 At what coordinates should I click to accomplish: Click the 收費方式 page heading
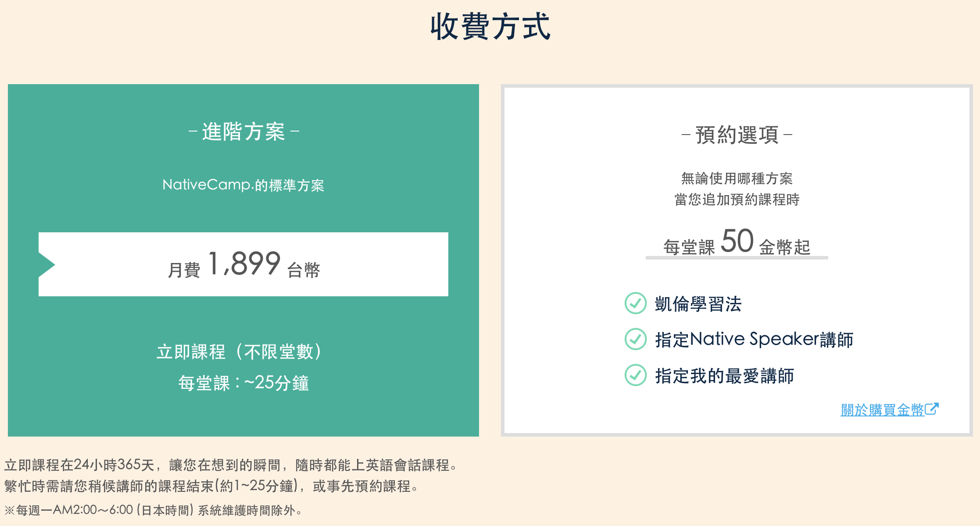pos(490,27)
